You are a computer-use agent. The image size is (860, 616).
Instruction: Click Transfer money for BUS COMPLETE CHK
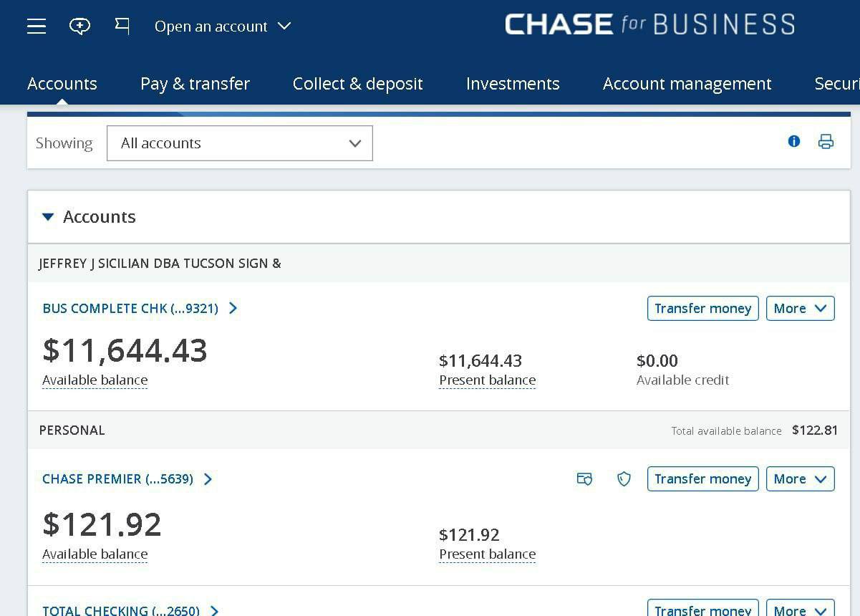click(702, 309)
